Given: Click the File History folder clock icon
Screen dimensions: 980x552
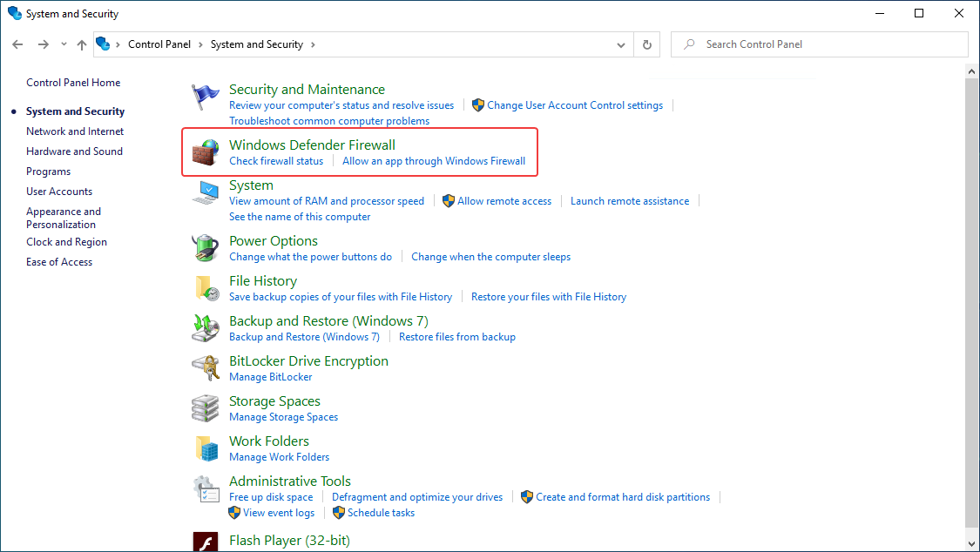Looking at the screenshot, I should pyautogui.click(x=206, y=288).
